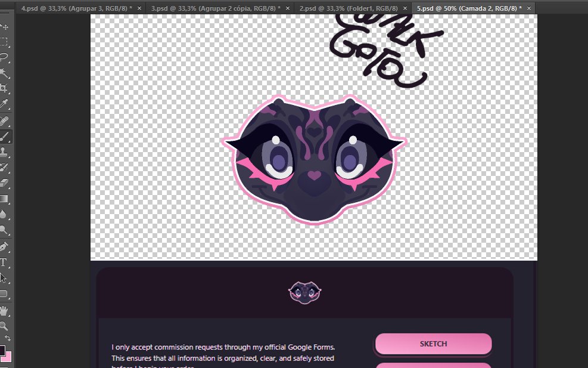Select the Path Selection tool
Viewport: 588px width, 368px height.
[x=4, y=278]
